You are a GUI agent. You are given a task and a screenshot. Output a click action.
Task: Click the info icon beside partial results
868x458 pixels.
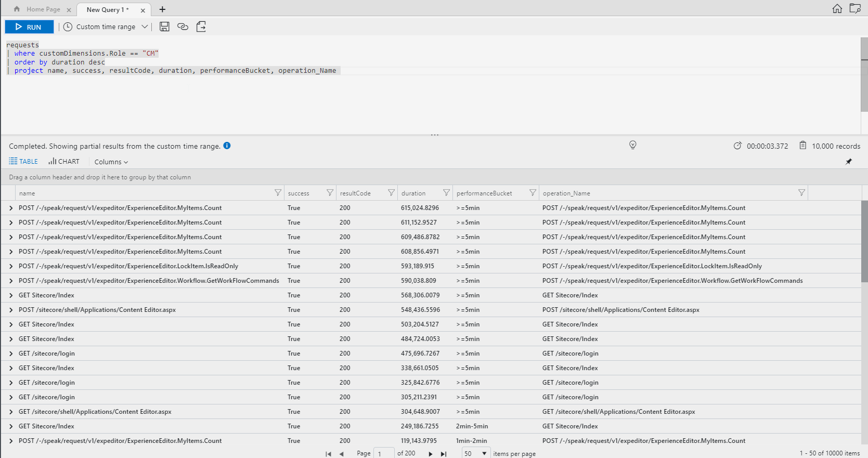coord(227,146)
